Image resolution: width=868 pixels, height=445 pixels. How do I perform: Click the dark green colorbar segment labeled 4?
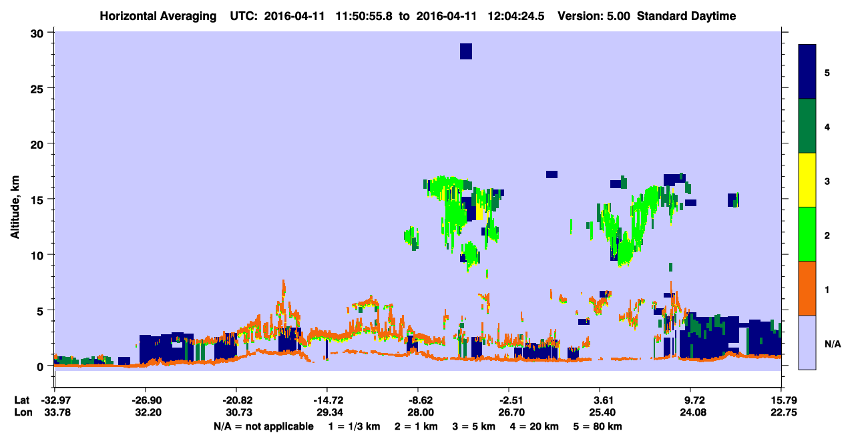coord(807,126)
